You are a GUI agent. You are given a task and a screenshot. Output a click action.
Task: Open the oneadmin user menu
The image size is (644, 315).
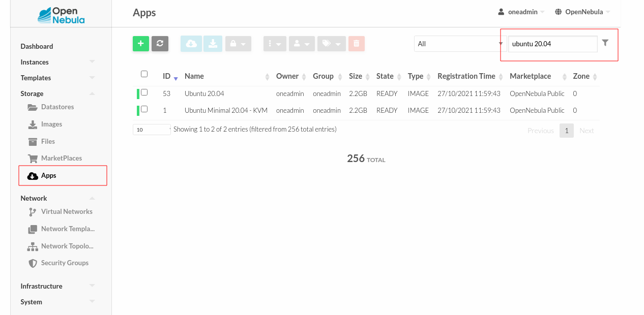(521, 12)
